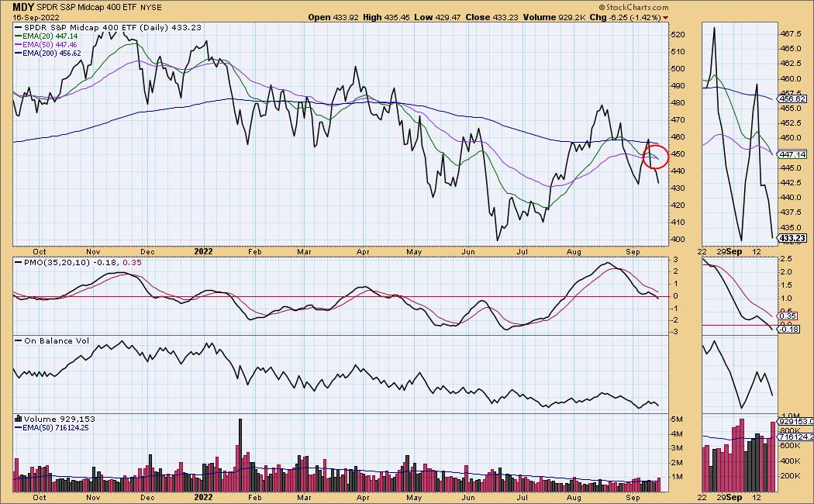The width and height of the screenshot is (814, 504).
Task: Click the 0.35 PMO signal tag
Action: [788, 316]
